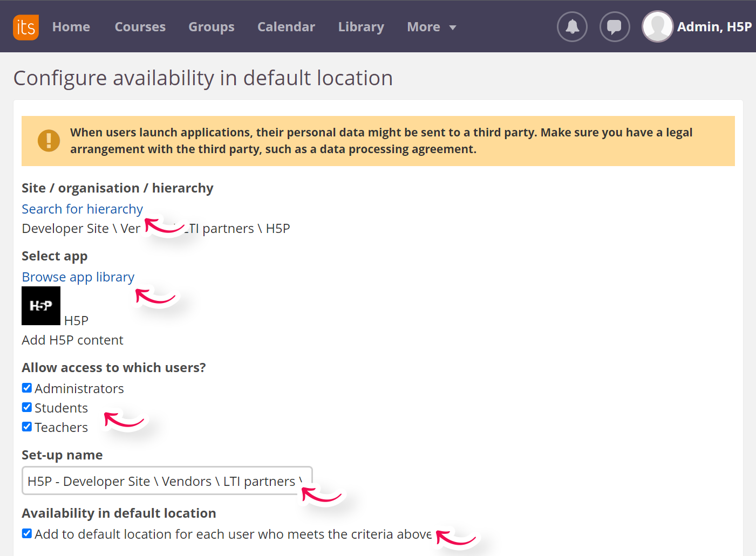This screenshot has width=756, height=556.
Task: Click the warning icon in the banner
Action: pos(49,140)
